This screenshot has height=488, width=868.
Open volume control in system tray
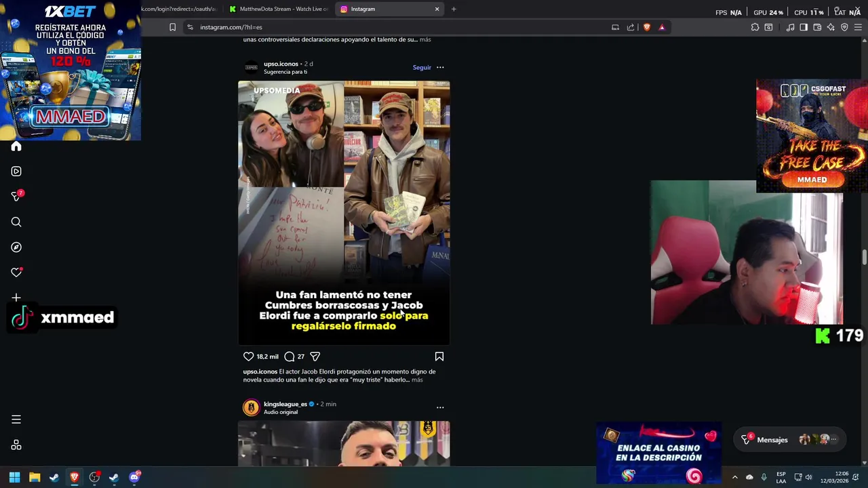[x=808, y=477]
